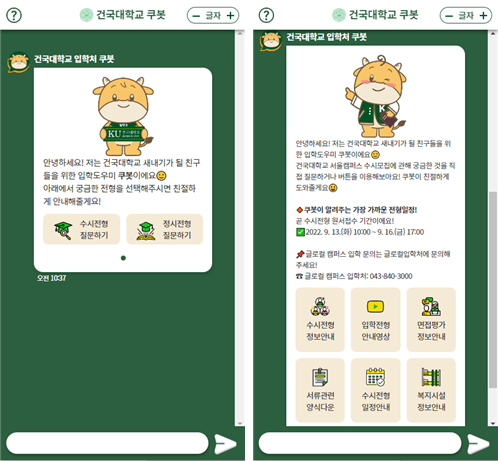Choose 수시전형 질문하기 button
The width and height of the screenshot is (498, 461).
[x=81, y=229]
